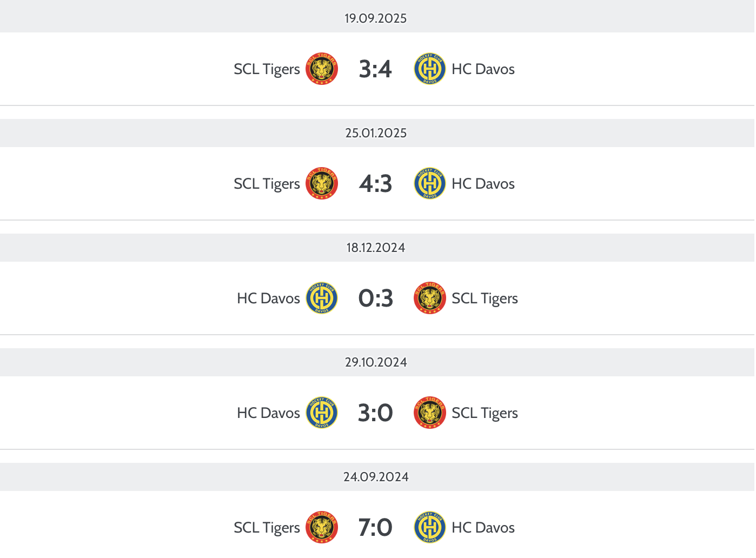Click SCL Tigers logo in 24.09.2024 match

322,527
